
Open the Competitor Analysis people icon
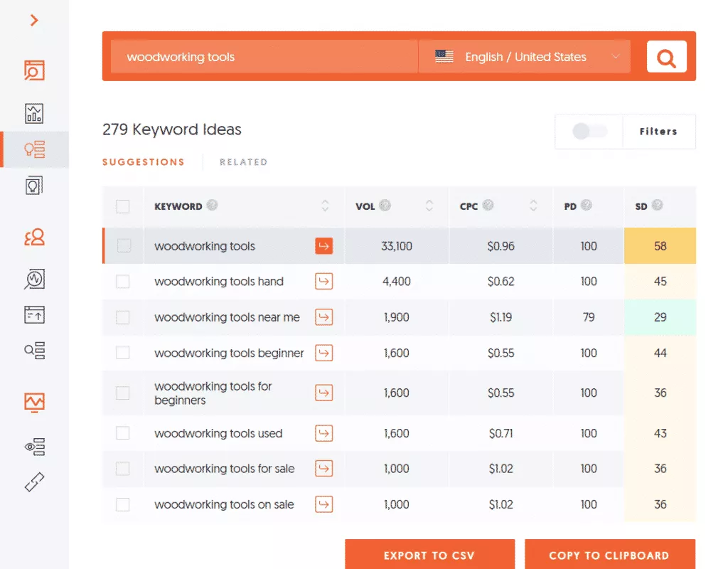[x=34, y=237]
